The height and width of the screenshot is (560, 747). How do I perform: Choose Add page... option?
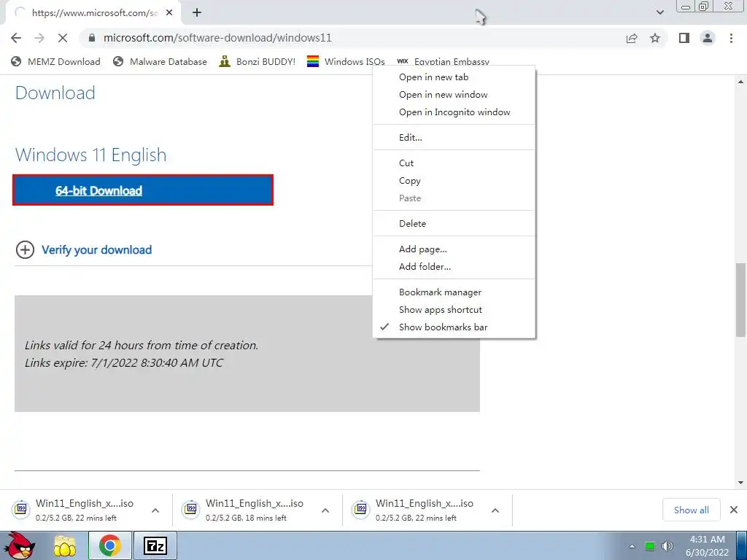pos(454,249)
